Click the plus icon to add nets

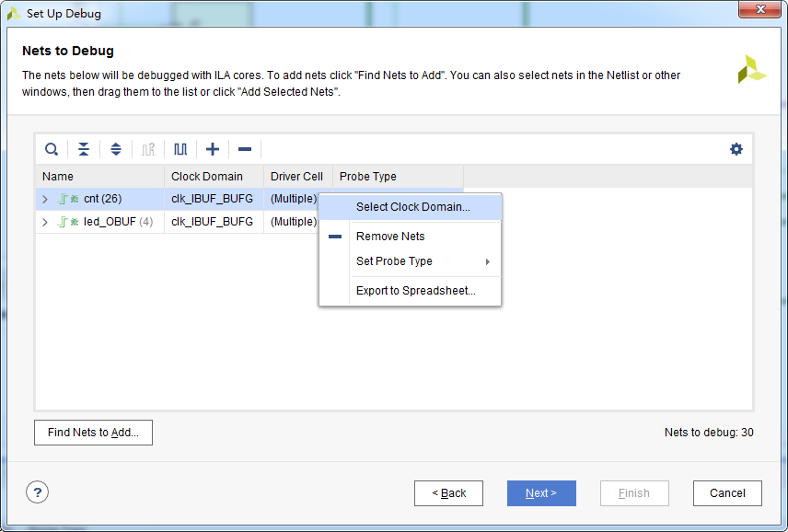(x=213, y=149)
